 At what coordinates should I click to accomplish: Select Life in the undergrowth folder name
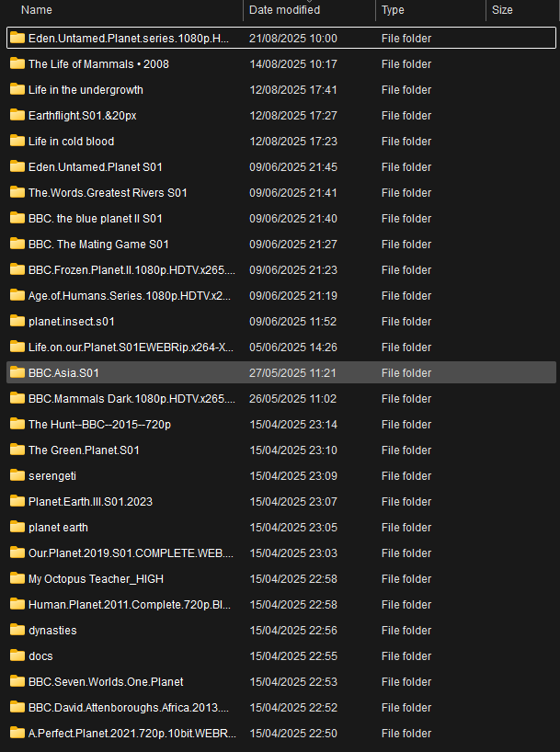(86, 90)
